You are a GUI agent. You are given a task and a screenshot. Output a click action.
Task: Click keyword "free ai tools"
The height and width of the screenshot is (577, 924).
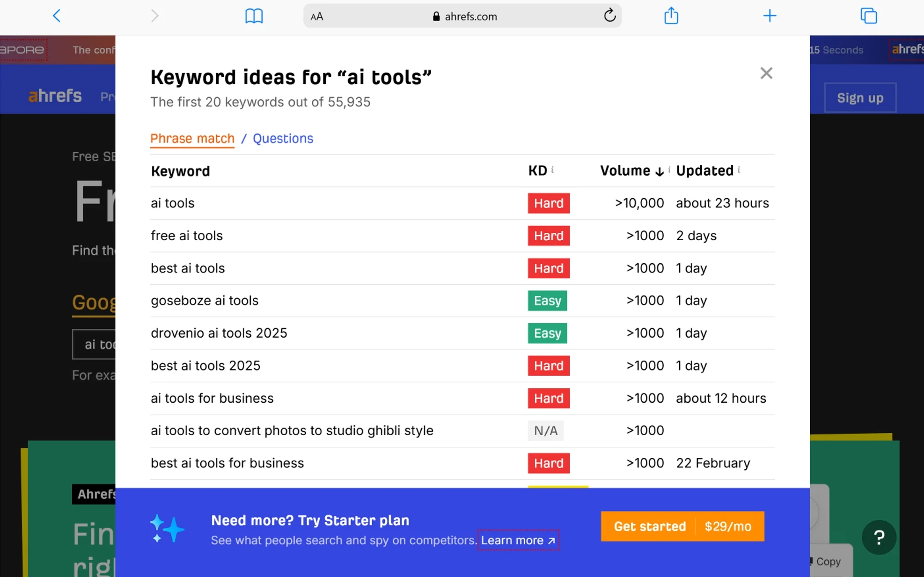[186, 236]
